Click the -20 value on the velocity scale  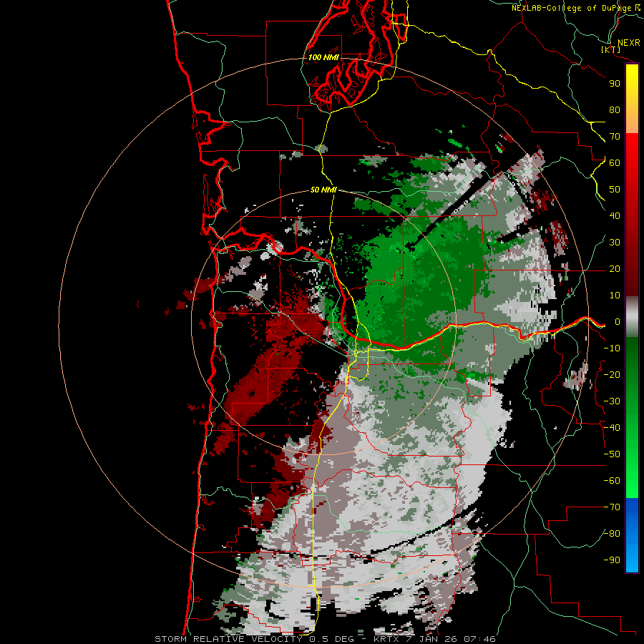pyautogui.click(x=612, y=374)
